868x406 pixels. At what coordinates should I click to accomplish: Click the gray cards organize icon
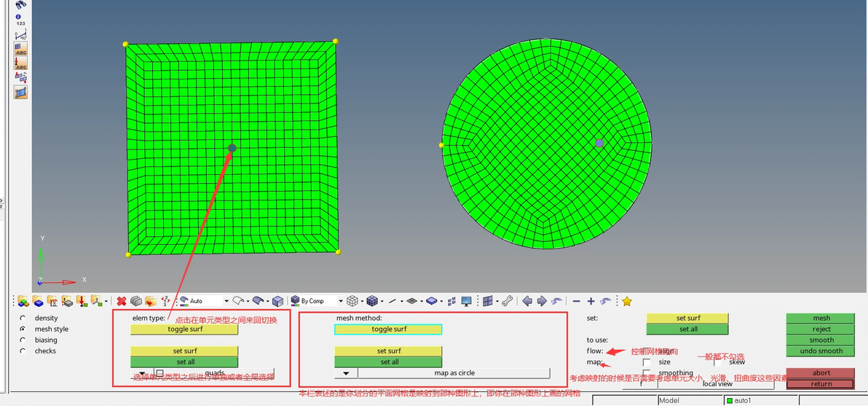135,301
